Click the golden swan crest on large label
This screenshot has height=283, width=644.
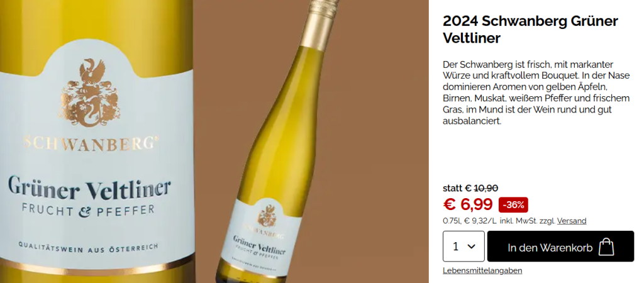coord(91,92)
